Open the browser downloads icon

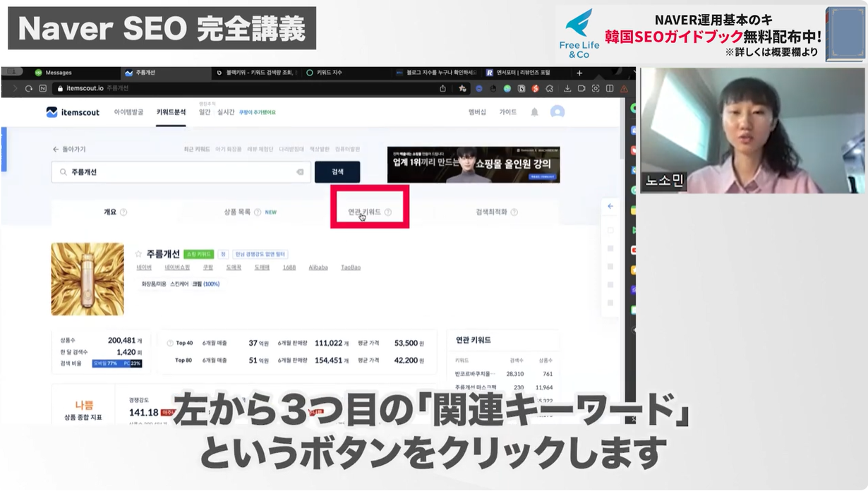[x=568, y=89]
